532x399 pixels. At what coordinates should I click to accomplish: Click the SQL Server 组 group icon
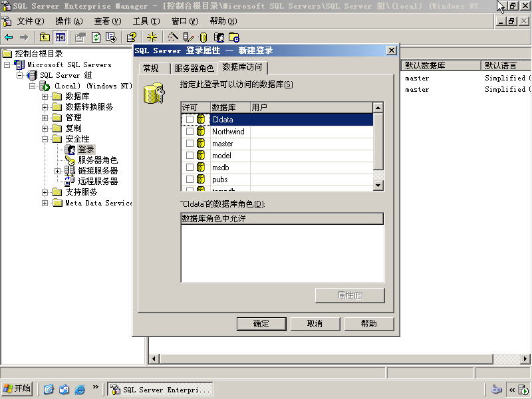click(x=32, y=75)
